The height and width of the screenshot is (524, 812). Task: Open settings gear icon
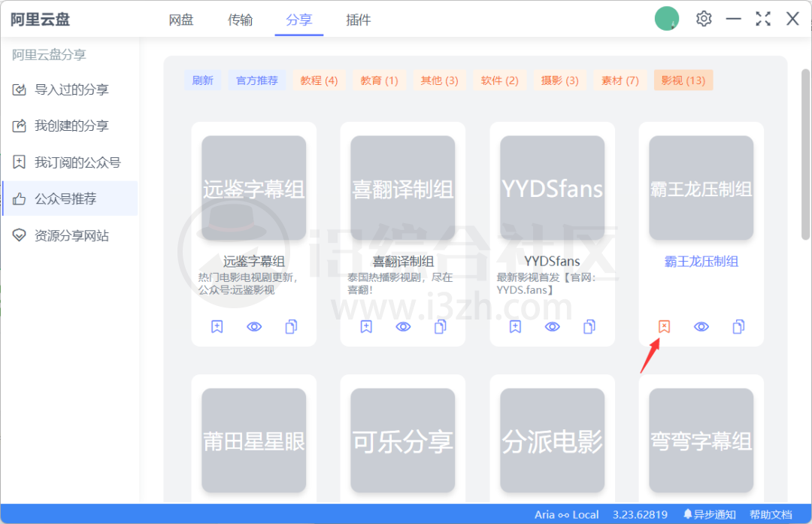tap(704, 19)
